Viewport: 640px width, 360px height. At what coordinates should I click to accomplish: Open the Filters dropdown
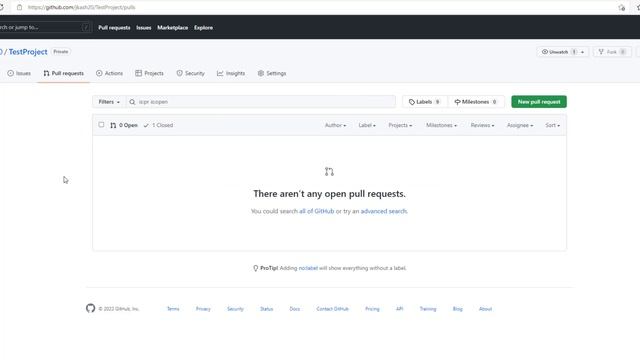coord(109,102)
